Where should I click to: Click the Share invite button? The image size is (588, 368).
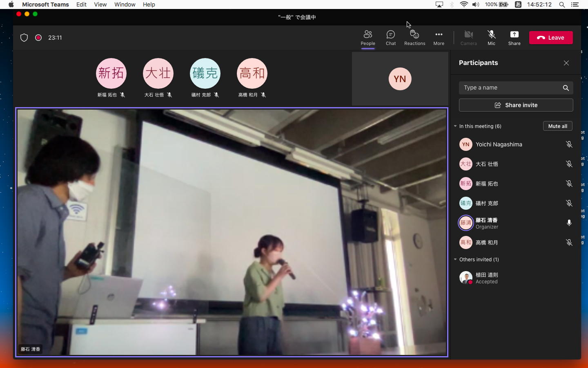click(516, 105)
